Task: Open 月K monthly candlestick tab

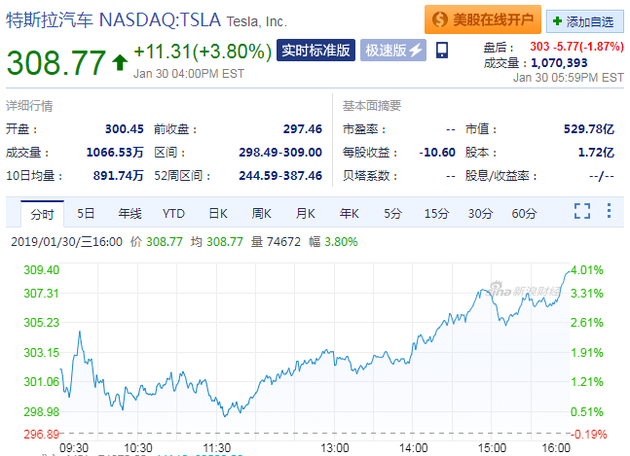Action: pyautogui.click(x=305, y=213)
